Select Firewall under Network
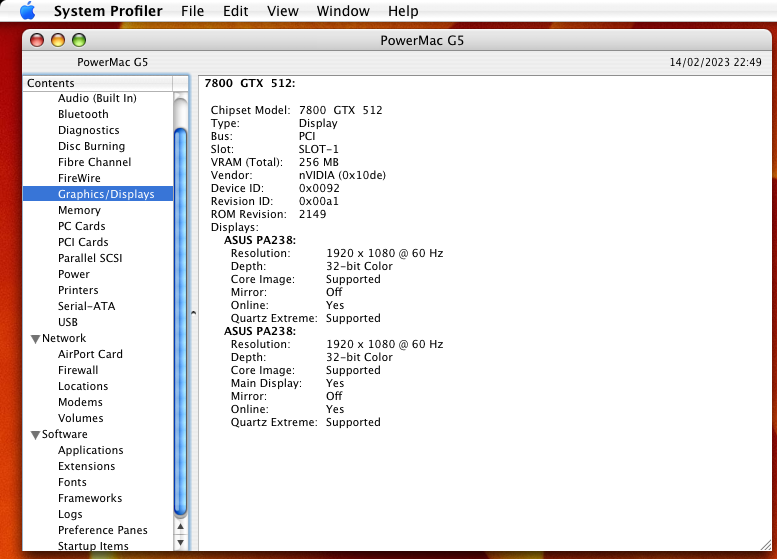777x559 pixels. 78,370
